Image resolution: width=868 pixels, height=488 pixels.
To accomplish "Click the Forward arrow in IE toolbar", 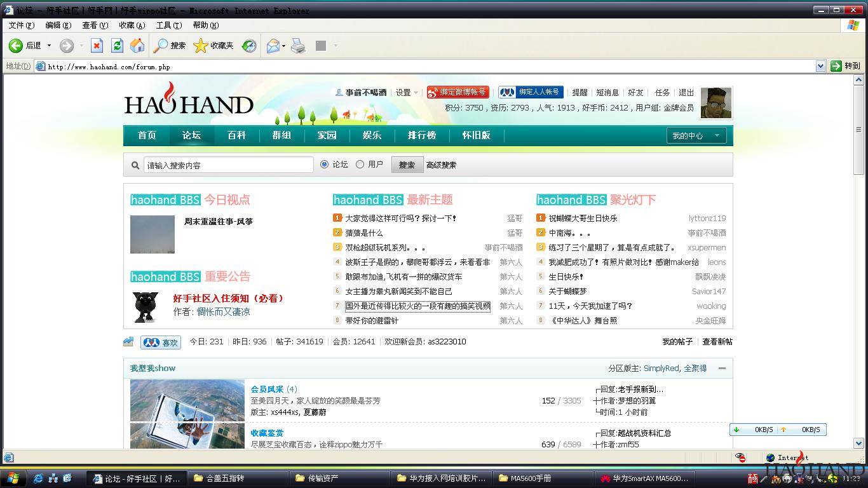I will point(66,46).
